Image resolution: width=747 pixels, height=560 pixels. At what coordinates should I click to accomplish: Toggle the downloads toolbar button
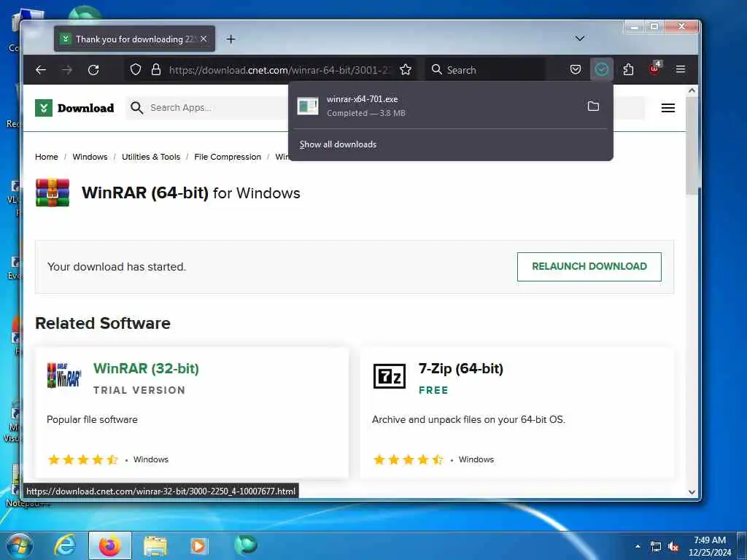pyautogui.click(x=602, y=70)
